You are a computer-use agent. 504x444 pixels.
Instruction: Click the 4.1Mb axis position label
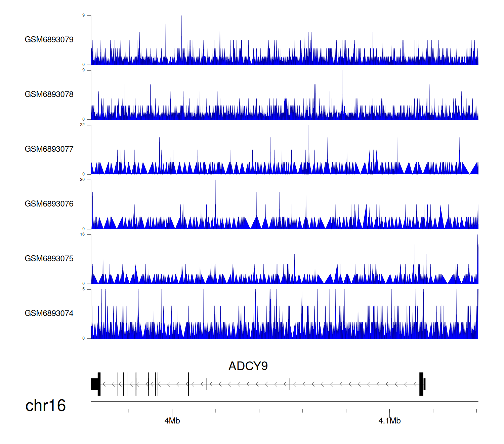pos(389,421)
